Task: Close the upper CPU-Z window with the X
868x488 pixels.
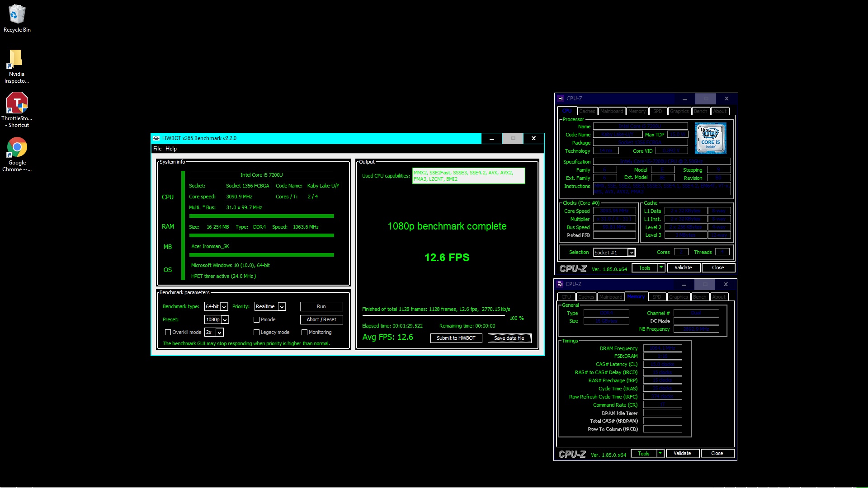Action: 726,99
